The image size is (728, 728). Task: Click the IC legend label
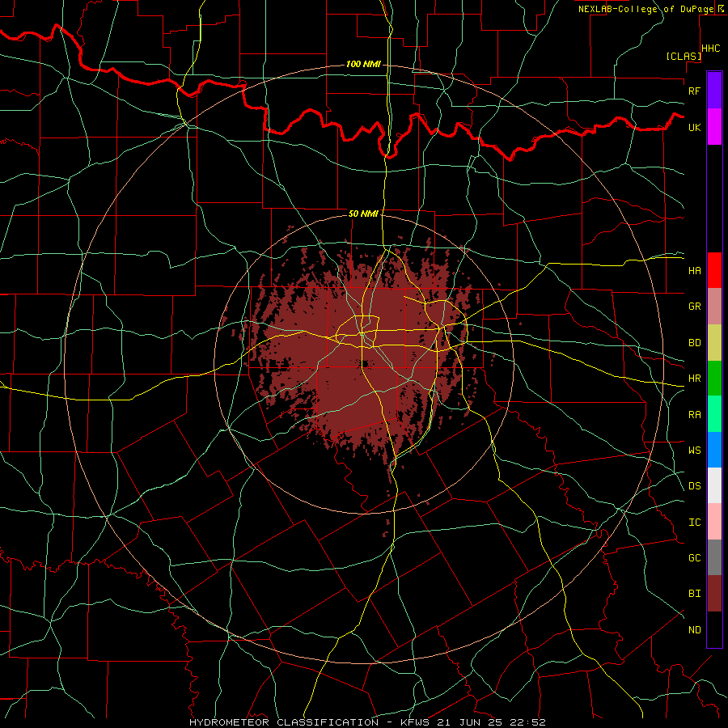(x=694, y=523)
